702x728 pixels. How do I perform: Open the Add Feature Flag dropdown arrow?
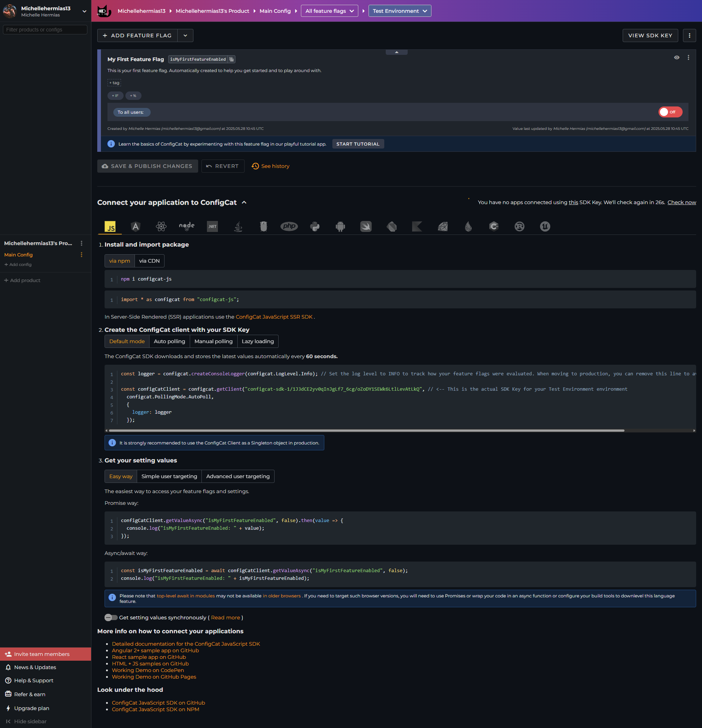click(x=185, y=35)
